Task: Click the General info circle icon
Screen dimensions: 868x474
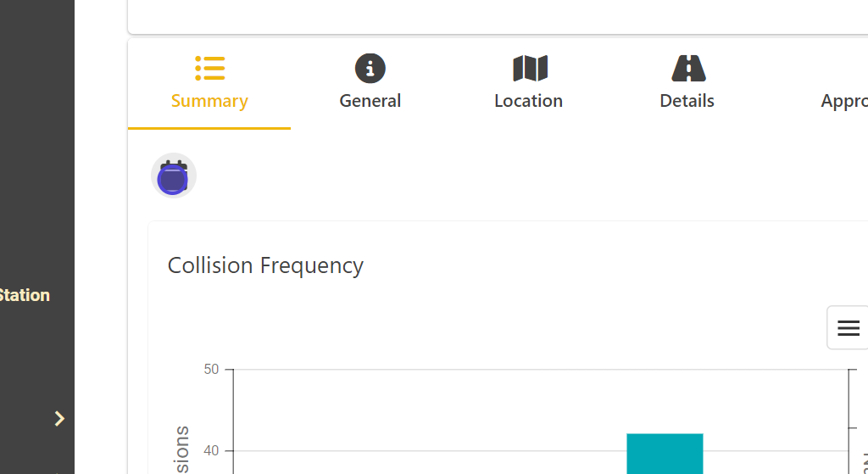Action: [x=370, y=68]
